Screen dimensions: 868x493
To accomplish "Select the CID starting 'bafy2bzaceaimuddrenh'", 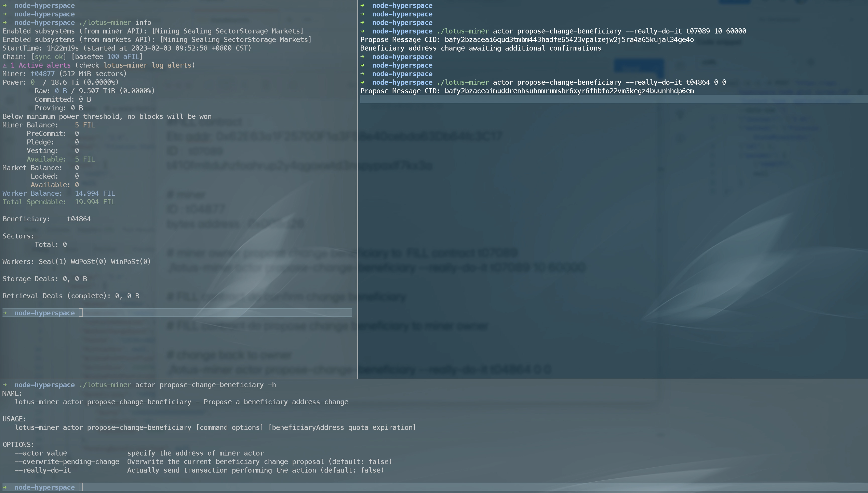I will click(x=569, y=91).
